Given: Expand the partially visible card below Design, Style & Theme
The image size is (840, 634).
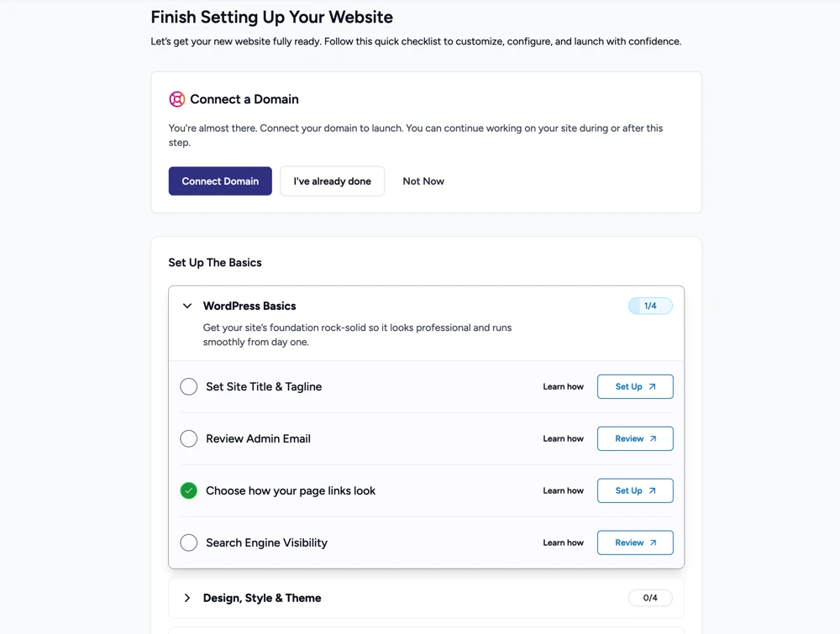Looking at the screenshot, I should pyautogui.click(x=425, y=630).
